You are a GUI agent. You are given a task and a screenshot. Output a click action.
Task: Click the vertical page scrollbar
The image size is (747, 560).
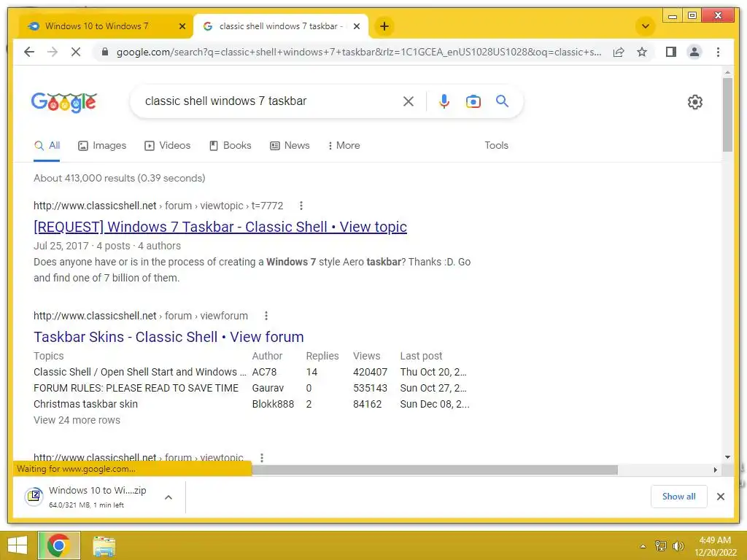click(727, 114)
